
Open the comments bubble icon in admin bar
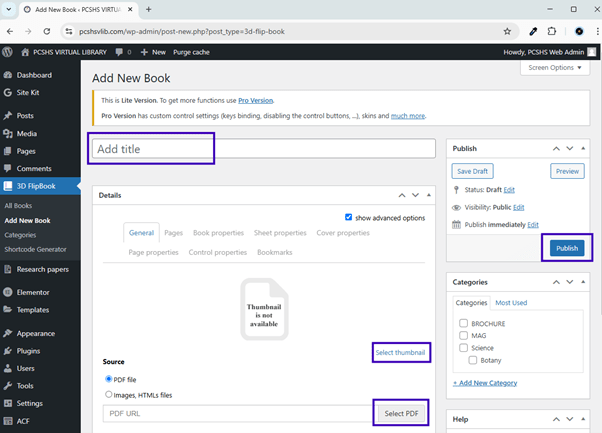pos(119,52)
